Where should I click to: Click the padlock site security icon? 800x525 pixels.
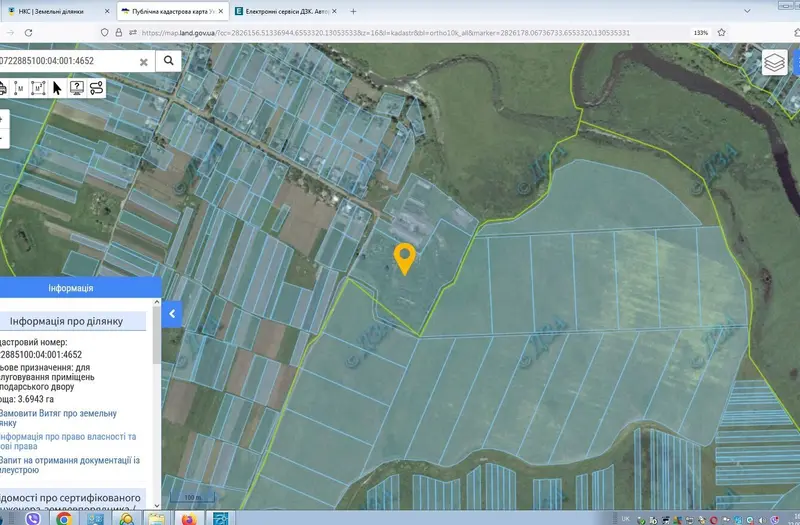119,33
